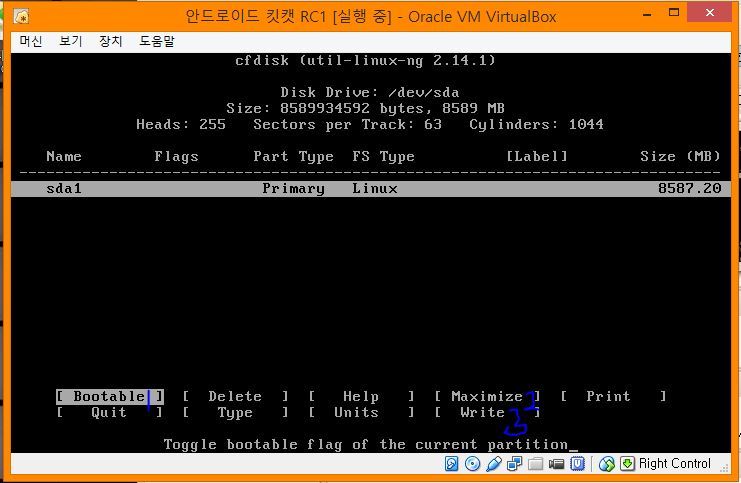Image resolution: width=741 pixels, height=483 pixels.
Task: Open the 머신 menu
Action: point(31,41)
